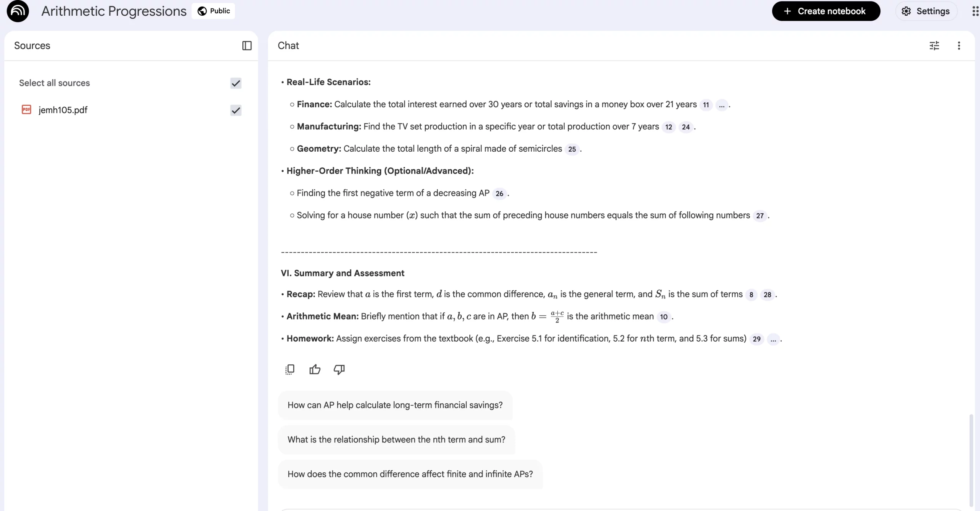
Task: Open the chat three-dot overflow menu
Action: coord(959,46)
